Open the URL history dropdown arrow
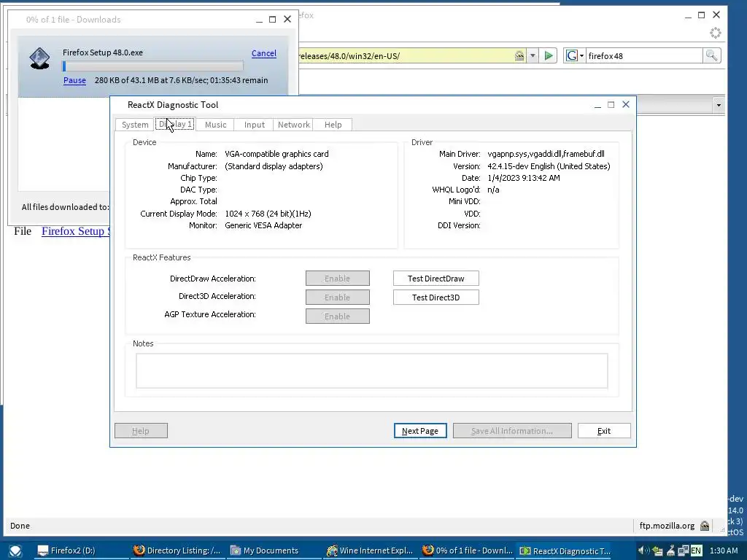Screen dimensions: 747x560 (x=533, y=55)
